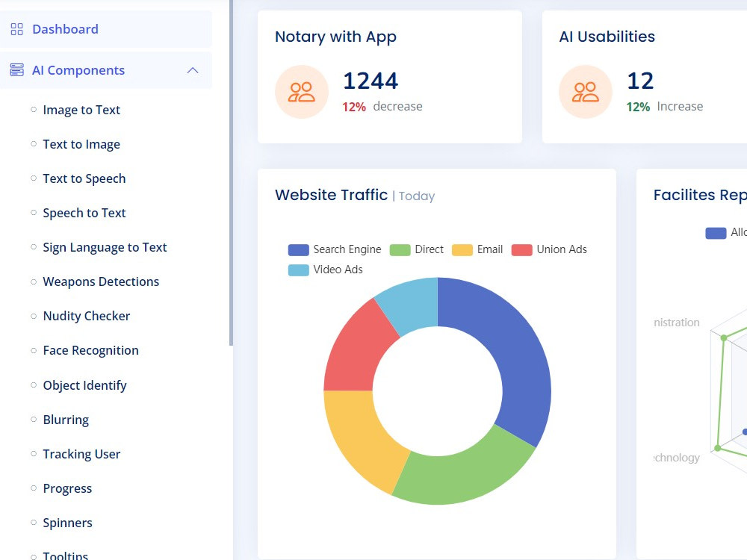Viewport: 747px width, 560px height.
Task: Click the red 12% decrease figure
Action: point(353,107)
